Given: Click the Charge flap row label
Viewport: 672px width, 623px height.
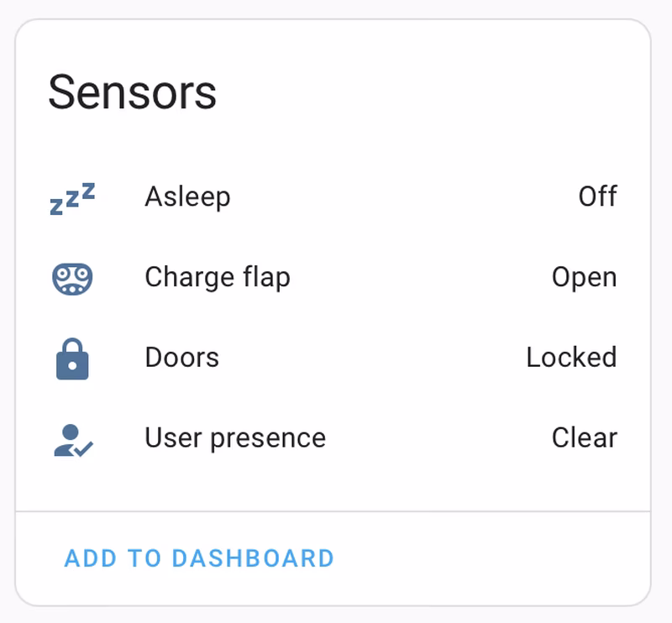Looking at the screenshot, I should [218, 276].
